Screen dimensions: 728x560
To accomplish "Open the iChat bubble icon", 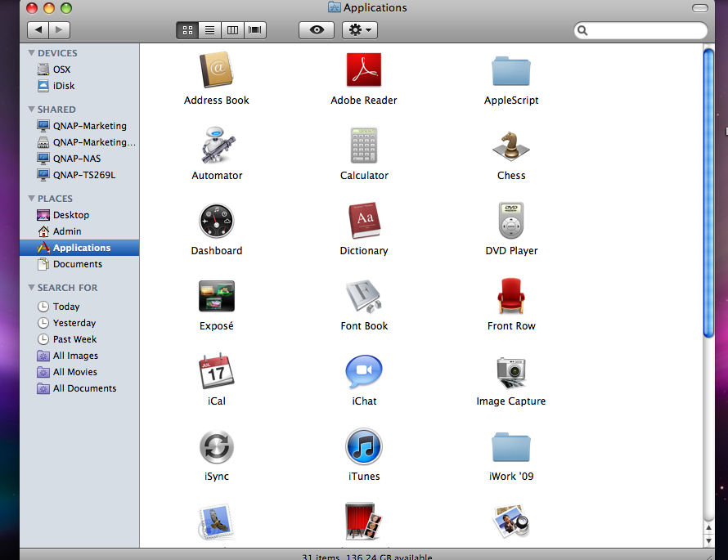I will tap(364, 371).
